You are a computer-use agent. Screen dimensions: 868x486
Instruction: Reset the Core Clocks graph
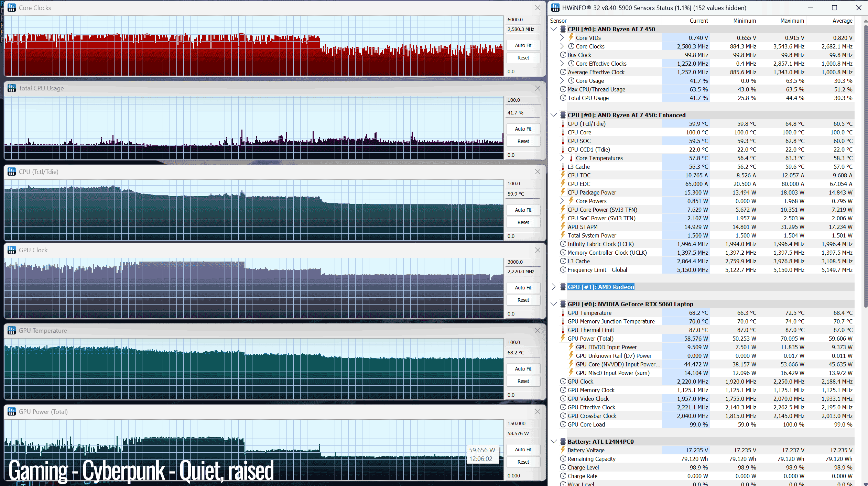[x=523, y=58]
